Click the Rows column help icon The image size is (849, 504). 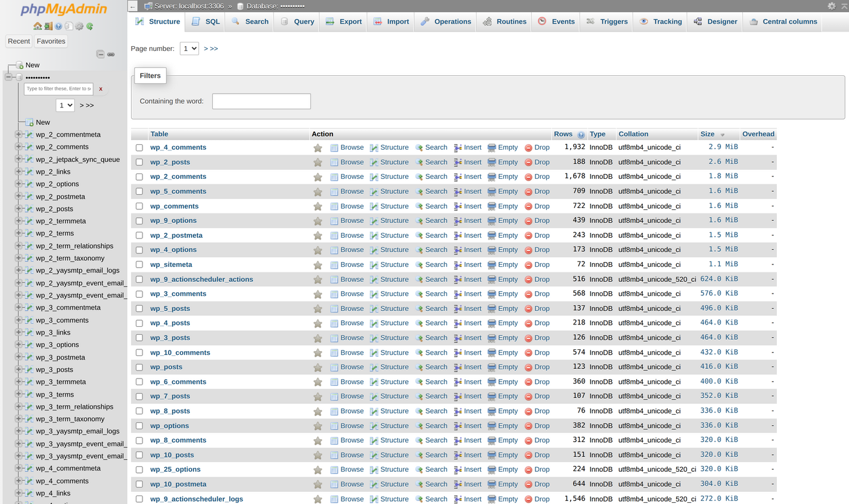[581, 135]
